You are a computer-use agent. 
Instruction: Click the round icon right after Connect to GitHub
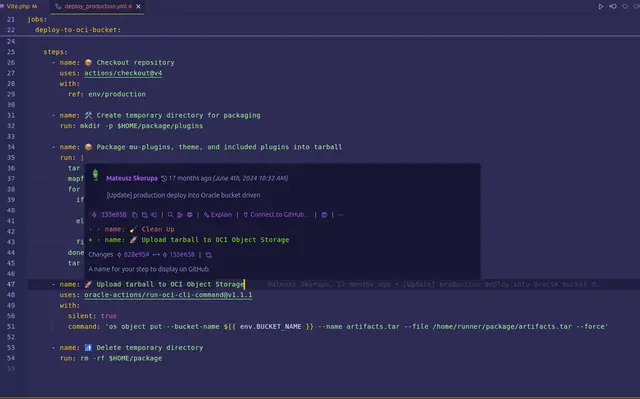coord(324,215)
